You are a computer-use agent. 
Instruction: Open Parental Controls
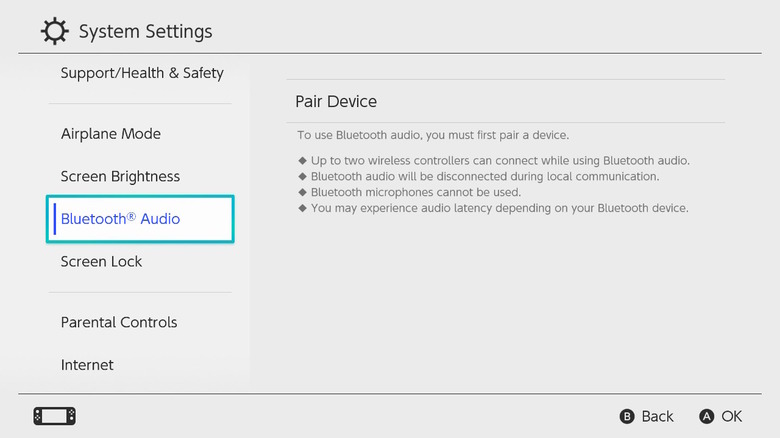click(119, 322)
